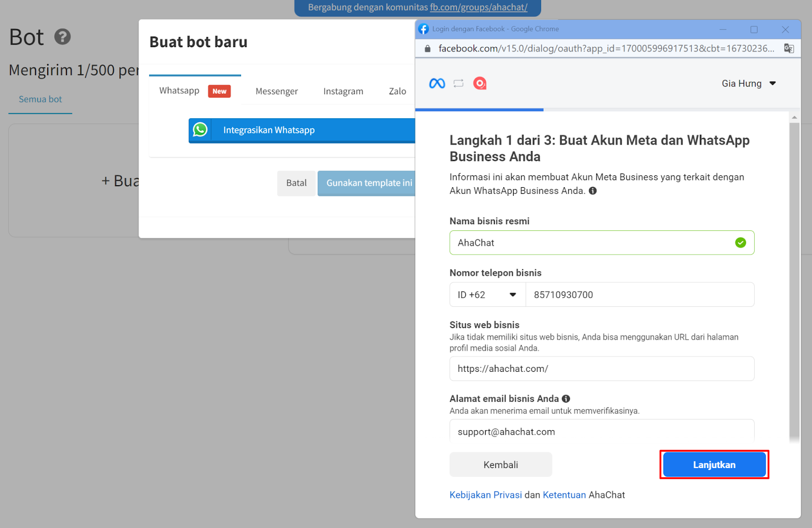
Task: Click the Bot help question mark icon
Action: [62, 37]
